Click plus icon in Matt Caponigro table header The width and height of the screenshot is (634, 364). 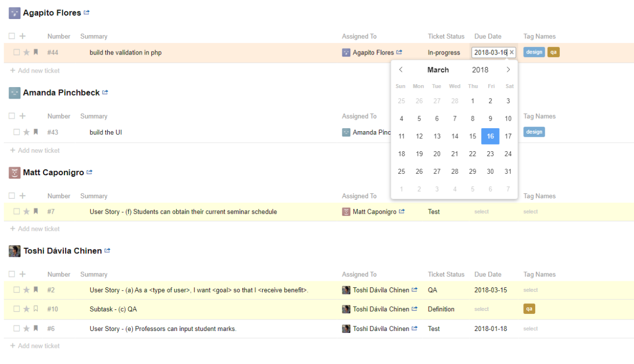(23, 196)
